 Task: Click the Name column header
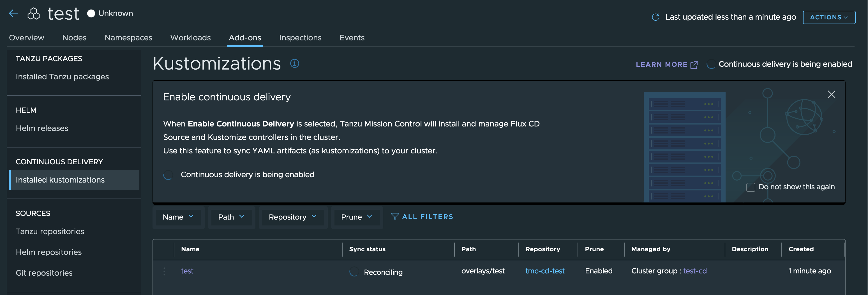tap(190, 249)
